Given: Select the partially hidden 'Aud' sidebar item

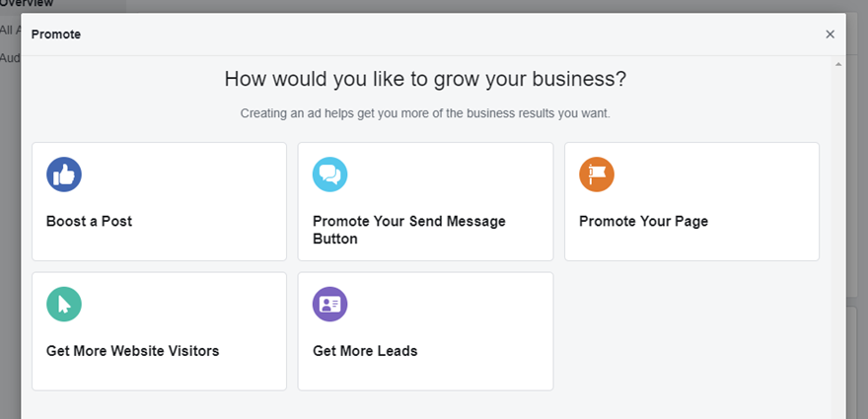Looking at the screenshot, I should click(x=10, y=57).
